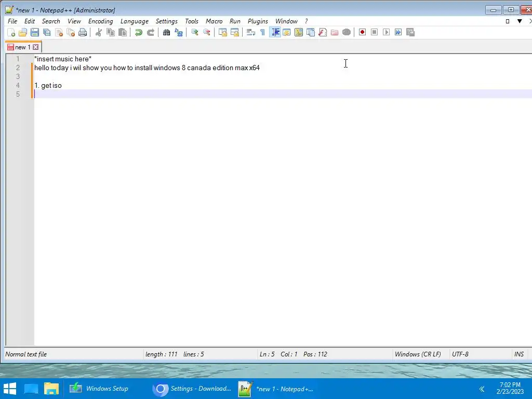Click the Close All toolbar icon
Image resolution: width=532 pixels, height=399 pixels.
coord(71,32)
